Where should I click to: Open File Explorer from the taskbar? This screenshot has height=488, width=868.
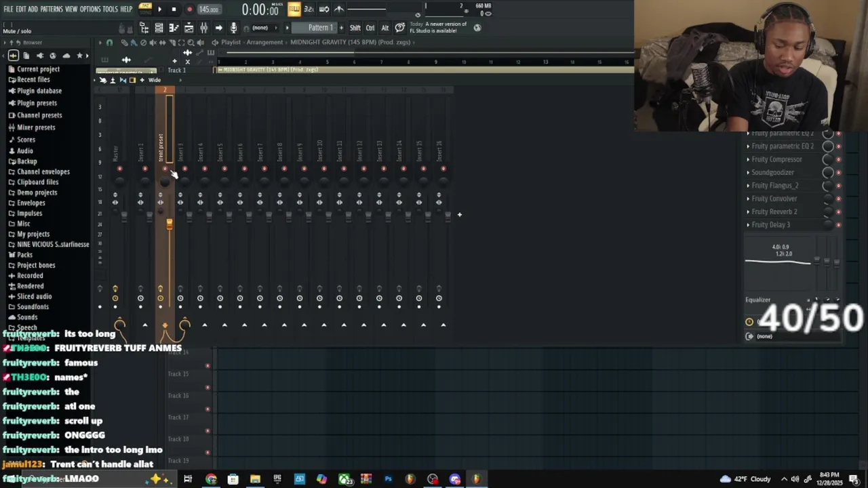point(255,479)
